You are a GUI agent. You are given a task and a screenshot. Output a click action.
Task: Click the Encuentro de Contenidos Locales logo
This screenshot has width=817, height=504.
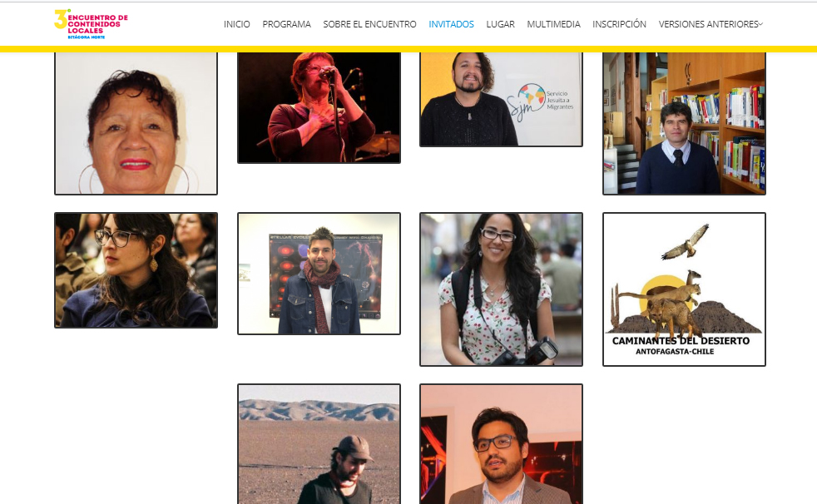tap(92, 24)
